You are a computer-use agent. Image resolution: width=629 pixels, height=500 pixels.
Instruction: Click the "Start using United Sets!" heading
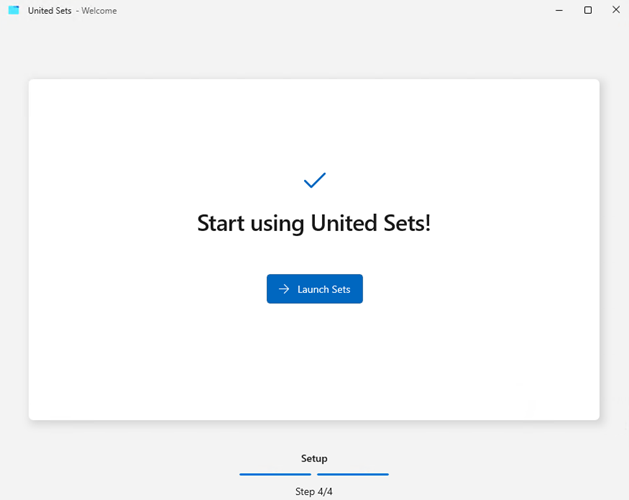[314, 223]
